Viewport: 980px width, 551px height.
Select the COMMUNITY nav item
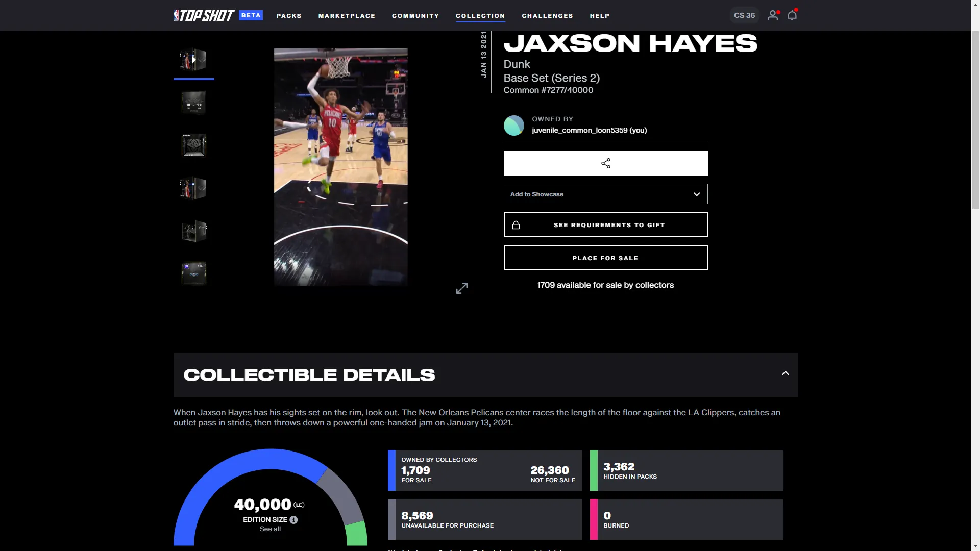[415, 16]
